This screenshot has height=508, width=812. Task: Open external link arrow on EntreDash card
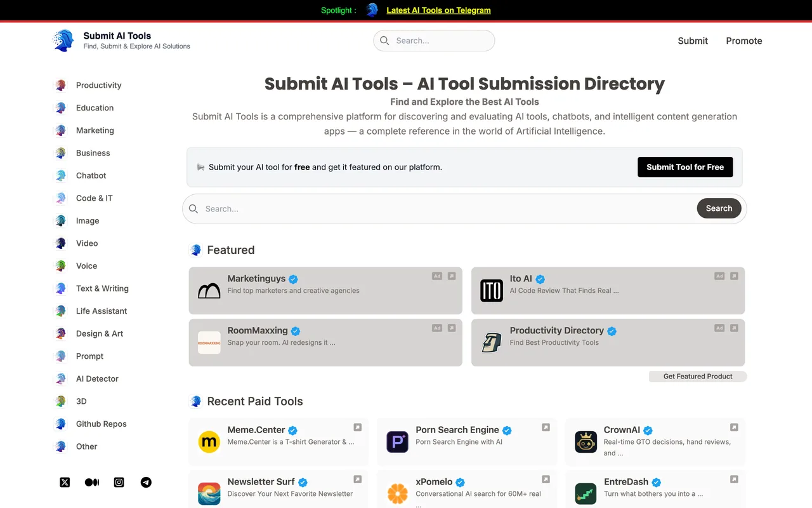tap(734, 479)
